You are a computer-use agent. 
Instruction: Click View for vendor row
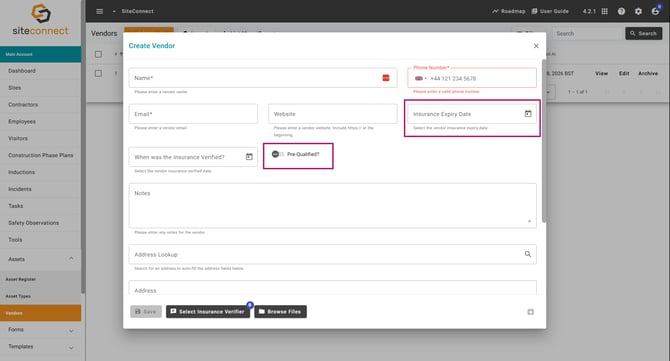601,73
